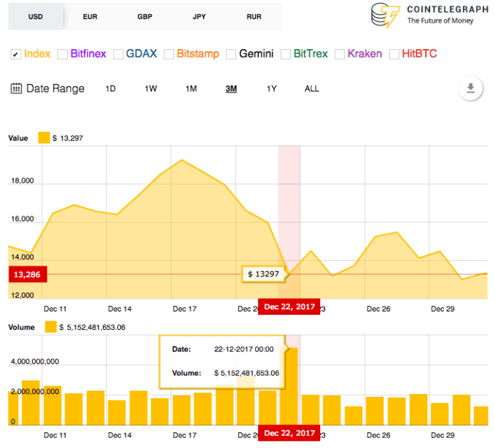Enable the Kraken exchange checkbox
This screenshot has width=495, height=448.
(340, 54)
